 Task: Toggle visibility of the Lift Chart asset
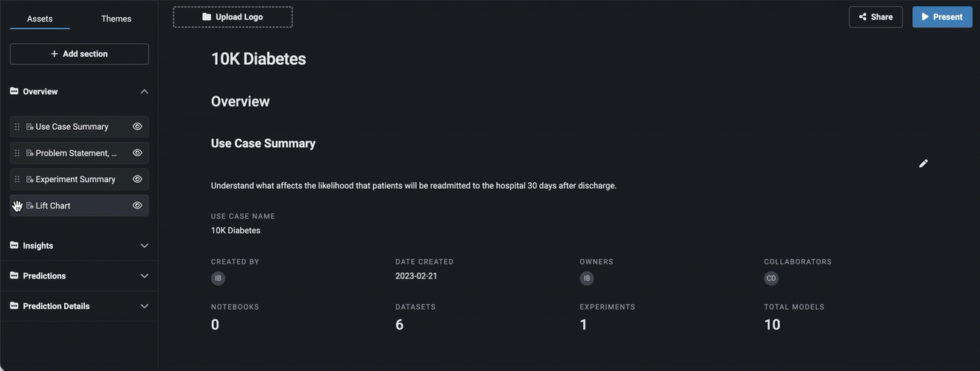pos(137,205)
